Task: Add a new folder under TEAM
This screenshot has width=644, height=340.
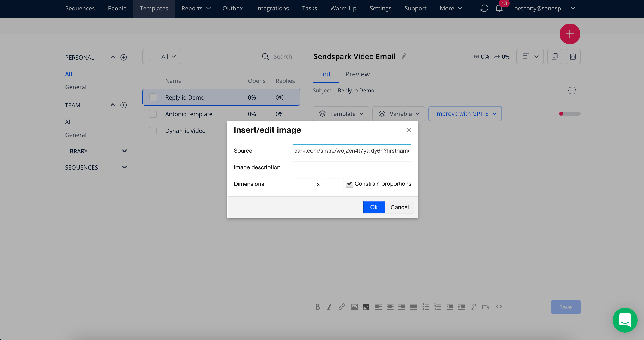Action: coord(124,105)
